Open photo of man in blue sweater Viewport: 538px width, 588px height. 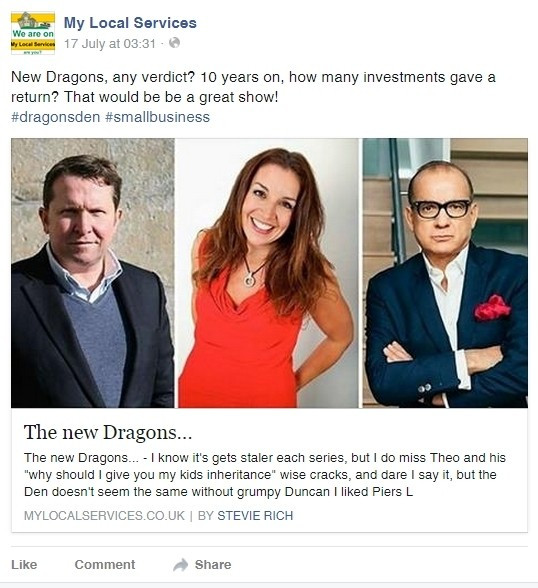point(93,273)
